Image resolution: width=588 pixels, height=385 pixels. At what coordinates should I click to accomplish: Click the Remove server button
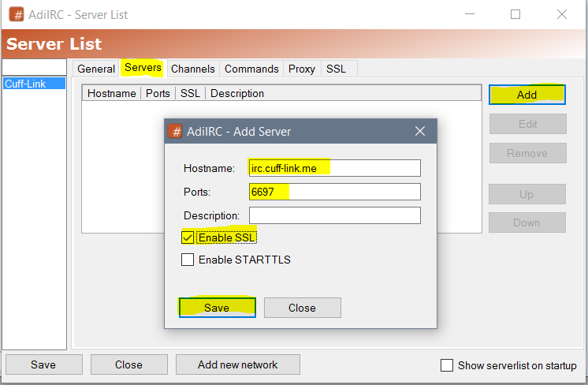click(x=527, y=153)
